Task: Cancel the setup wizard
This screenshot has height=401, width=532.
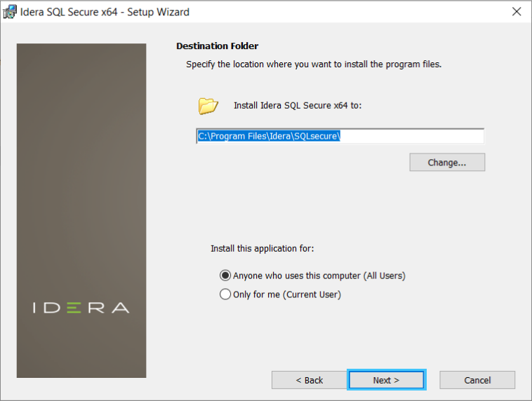Action: point(477,380)
